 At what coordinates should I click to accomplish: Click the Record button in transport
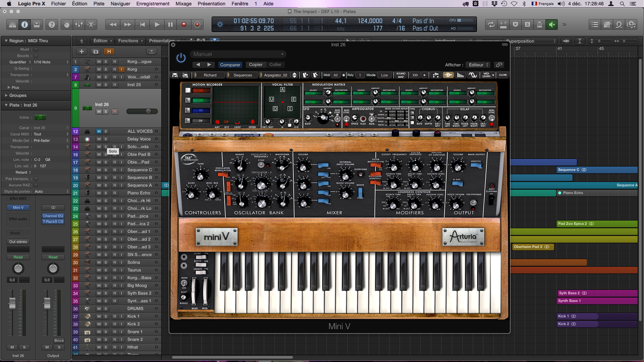coord(184,24)
